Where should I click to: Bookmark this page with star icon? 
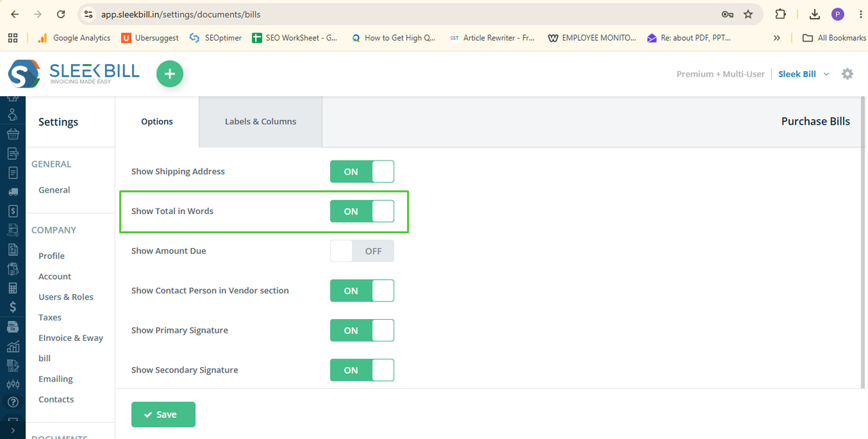[x=748, y=14]
